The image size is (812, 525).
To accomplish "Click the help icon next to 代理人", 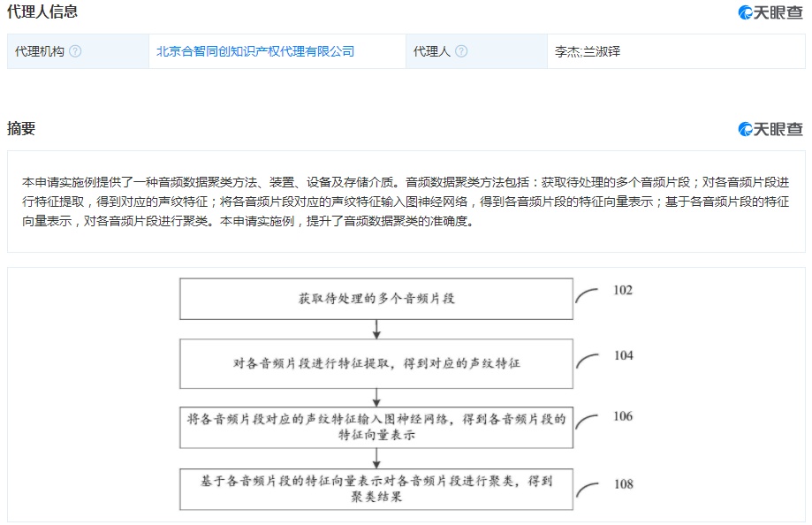I will pyautogui.click(x=461, y=51).
